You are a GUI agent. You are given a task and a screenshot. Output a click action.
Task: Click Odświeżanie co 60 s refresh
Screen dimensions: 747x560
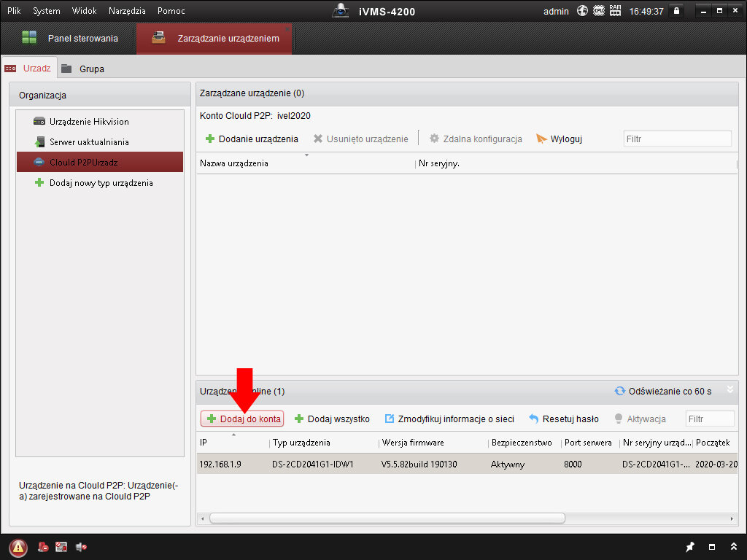point(663,392)
